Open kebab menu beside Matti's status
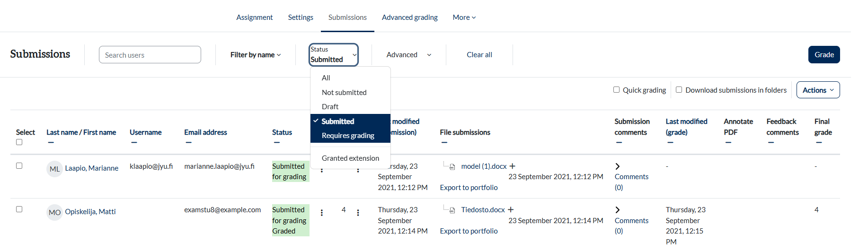 (x=322, y=213)
